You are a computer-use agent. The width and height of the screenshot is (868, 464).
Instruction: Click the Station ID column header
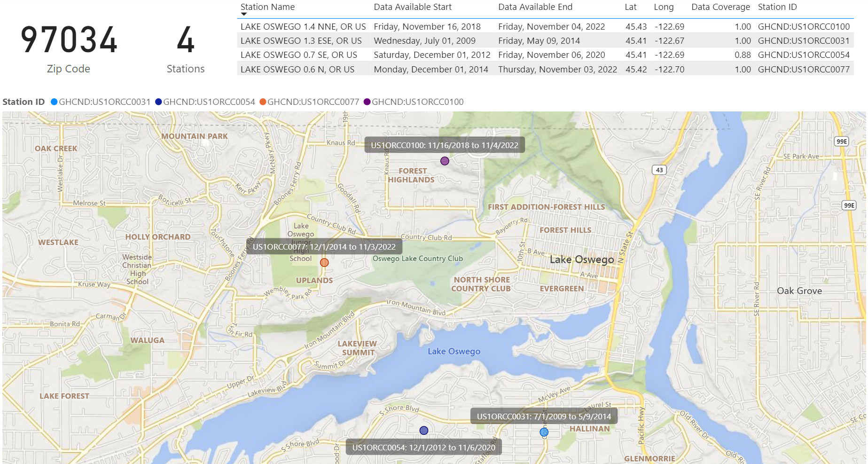click(x=777, y=7)
